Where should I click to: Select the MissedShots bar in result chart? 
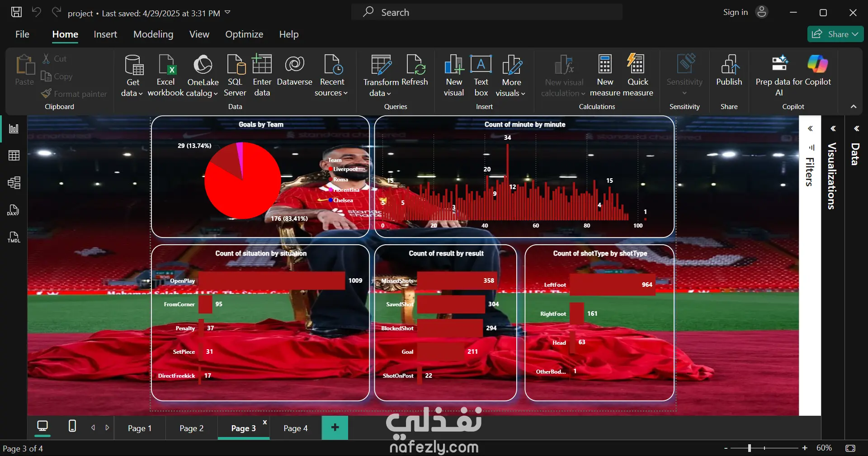[x=457, y=280]
